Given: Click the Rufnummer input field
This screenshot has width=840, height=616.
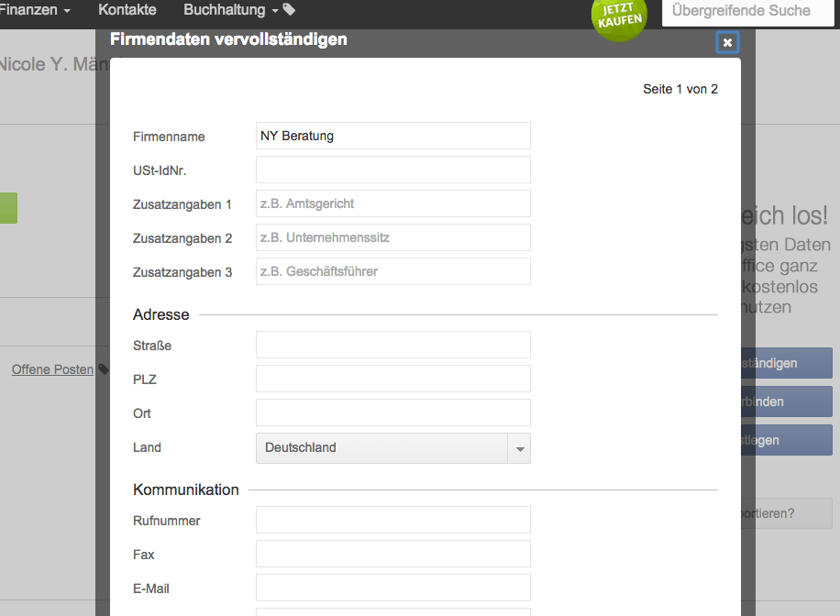Looking at the screenshot, I should [x=392, y=520].
